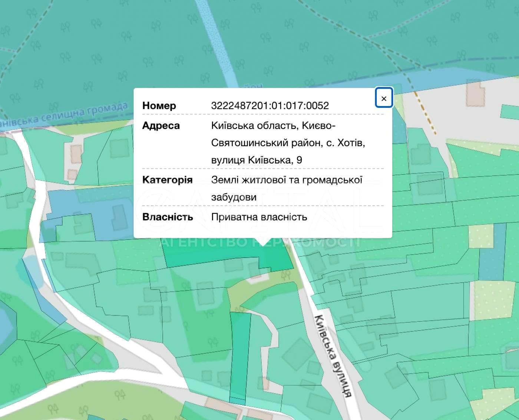Click the cadastral number 3222487201:01:017:0052
The image size is (519, 420).
[x=270, y=106]
